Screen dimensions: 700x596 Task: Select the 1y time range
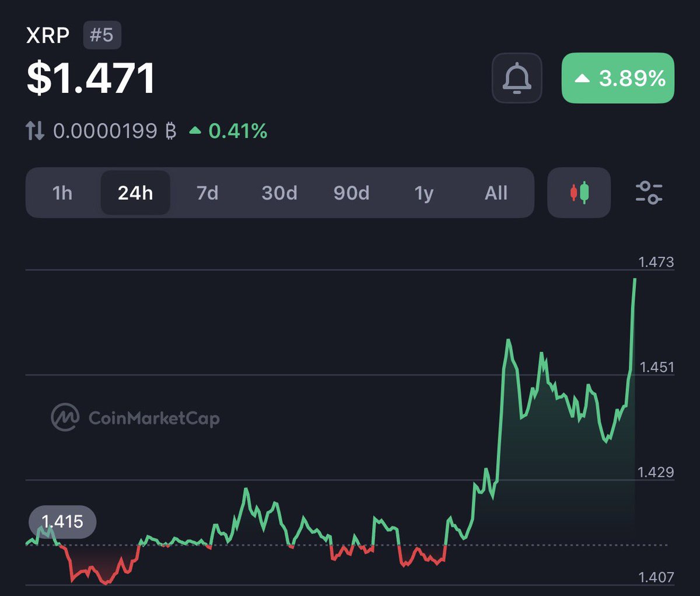pyautogui.click(x=424, y=193)
